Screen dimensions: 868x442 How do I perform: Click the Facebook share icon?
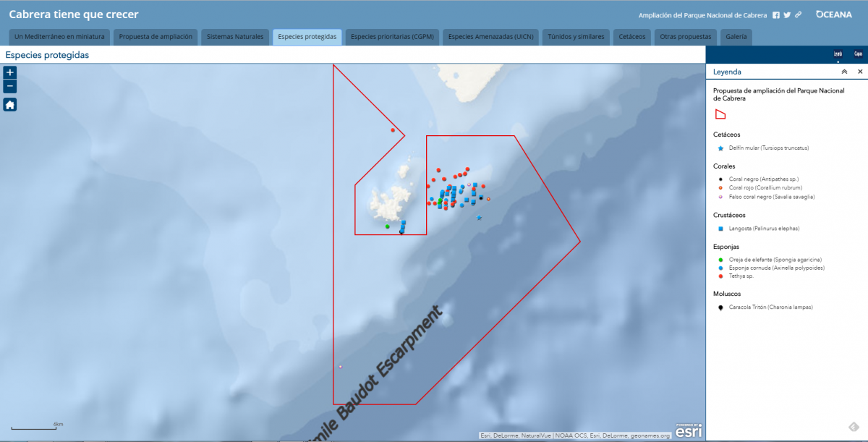[x=775, y=14]
